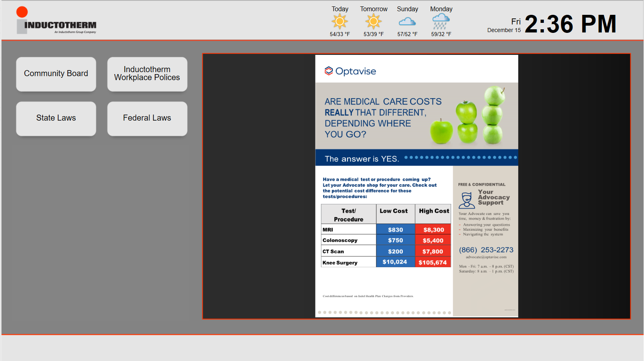644x361 pixels.
Task: Click Sunday's cloudy weather icon
Action: click(407, 22)
